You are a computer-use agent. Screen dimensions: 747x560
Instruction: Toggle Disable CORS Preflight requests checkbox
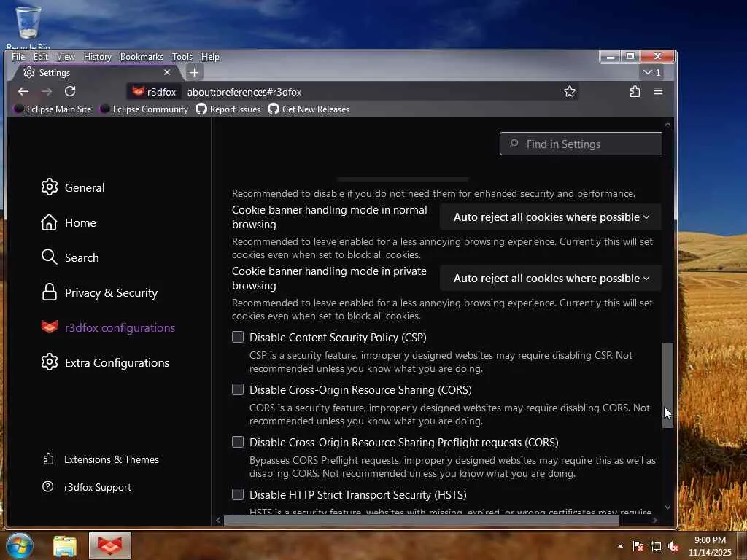coord(238,442)
